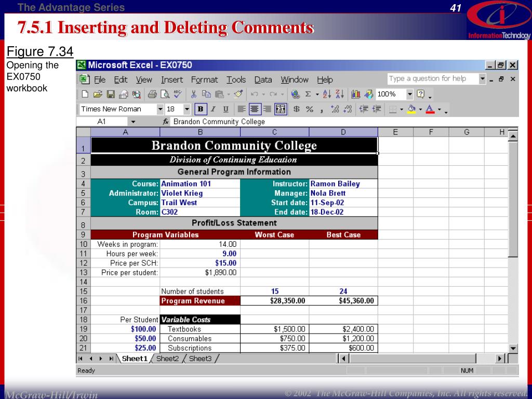The image size is (532, 399).
Task: Click the Excel Help question icon
Action: tap(420, 94)
